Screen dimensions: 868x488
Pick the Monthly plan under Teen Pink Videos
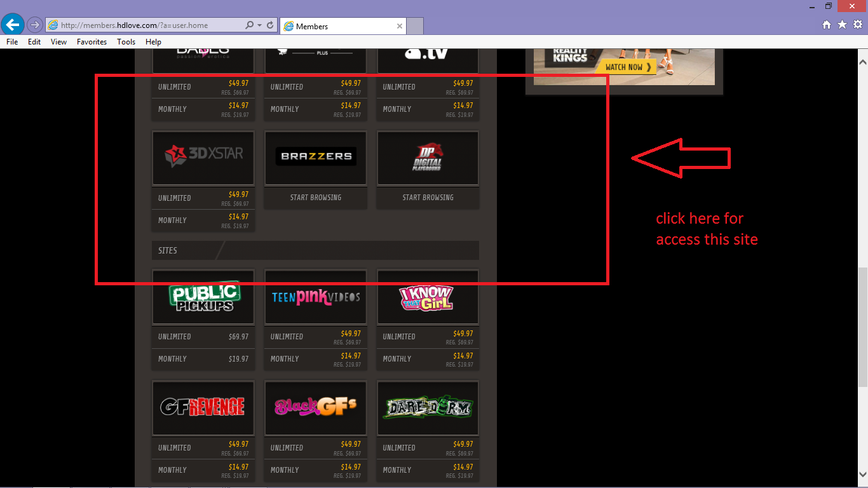point(316,359)
